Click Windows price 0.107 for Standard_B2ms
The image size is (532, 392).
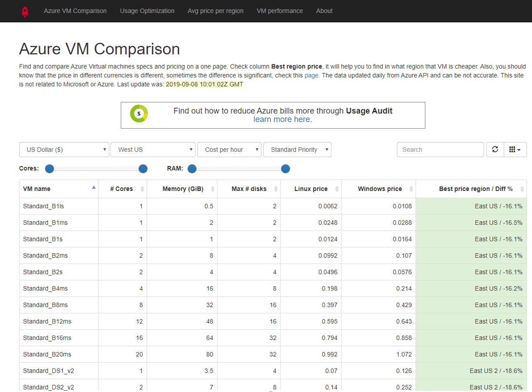coord(404,255)
